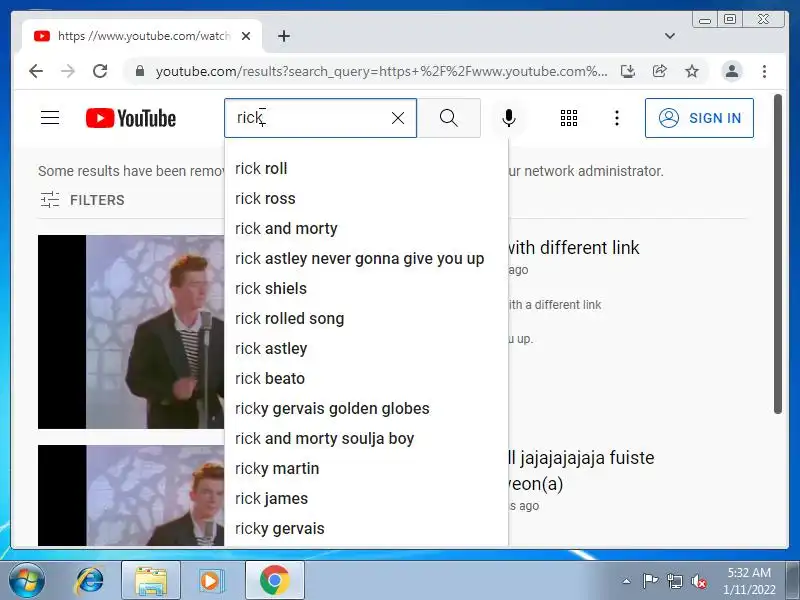Screen dimensions: 800x600
Task: Click the magnifier search button
Action: pyautogui.click(x=448, y=118)
